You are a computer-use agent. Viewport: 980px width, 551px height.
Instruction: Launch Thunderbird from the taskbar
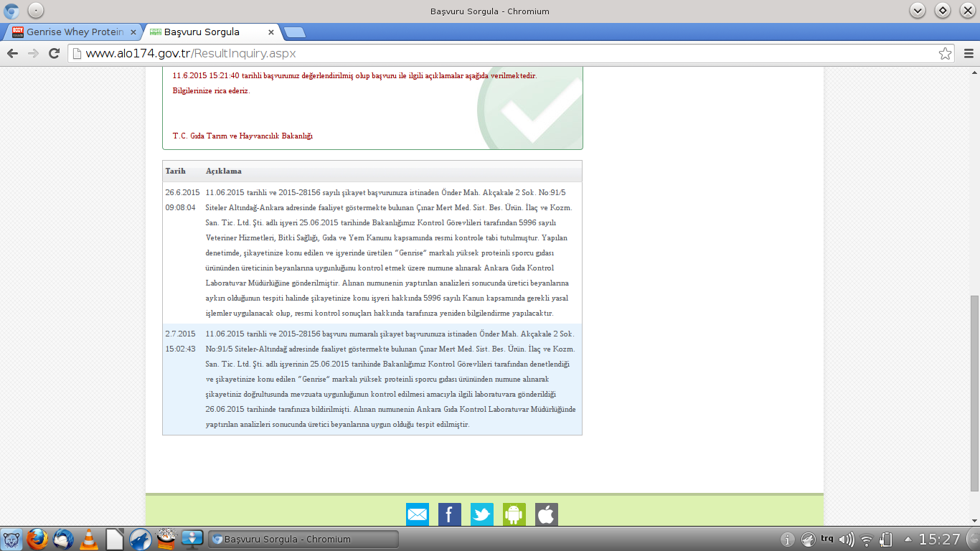pyautogui.click(x=63, y=539)
